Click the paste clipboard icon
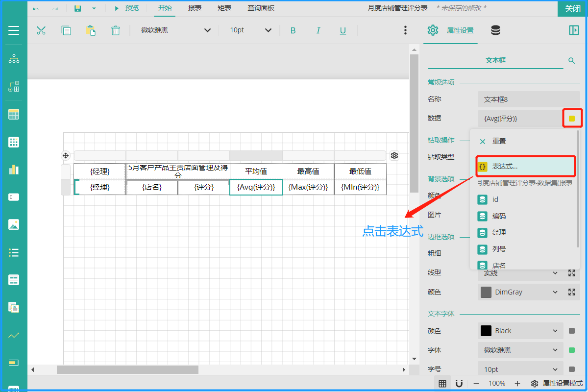Screen dimensions: 588x392 pos(91,30)
